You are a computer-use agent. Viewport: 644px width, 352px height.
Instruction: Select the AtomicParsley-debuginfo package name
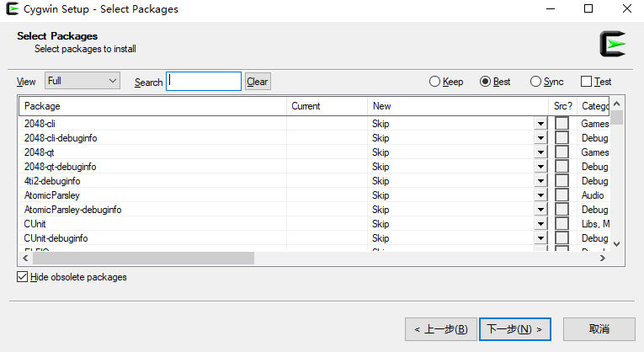[72, 210]
